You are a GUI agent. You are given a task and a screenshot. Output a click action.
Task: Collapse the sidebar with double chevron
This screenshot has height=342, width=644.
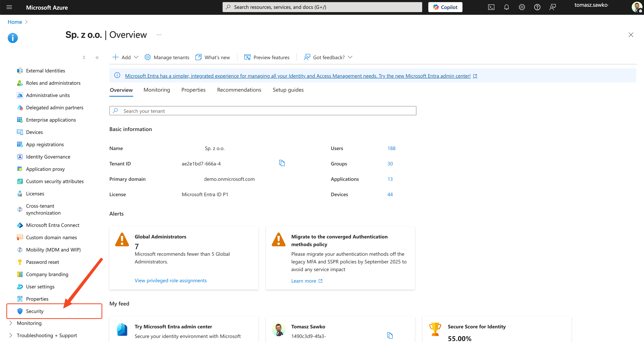(97, 58)
